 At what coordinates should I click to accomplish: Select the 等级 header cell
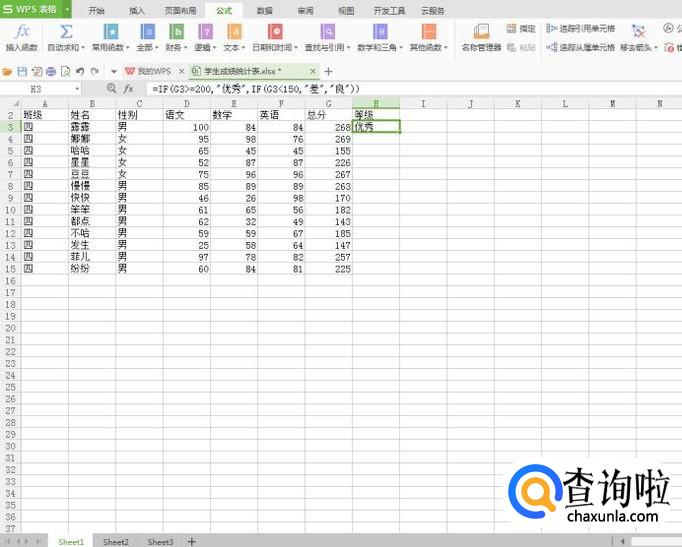click(376, 115)
